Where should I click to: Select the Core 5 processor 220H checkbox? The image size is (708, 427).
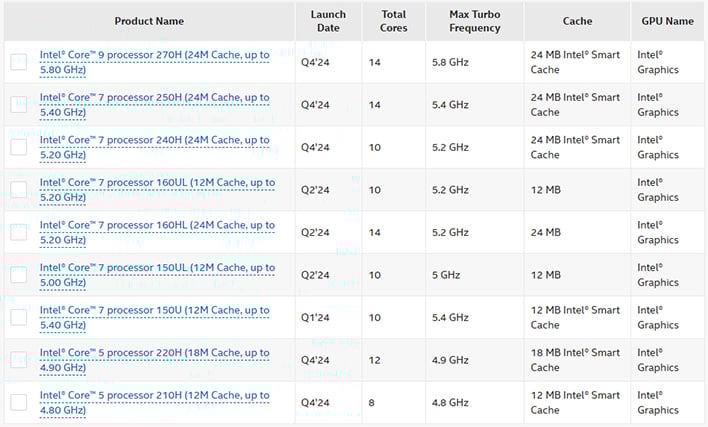[x=19, y=360]
